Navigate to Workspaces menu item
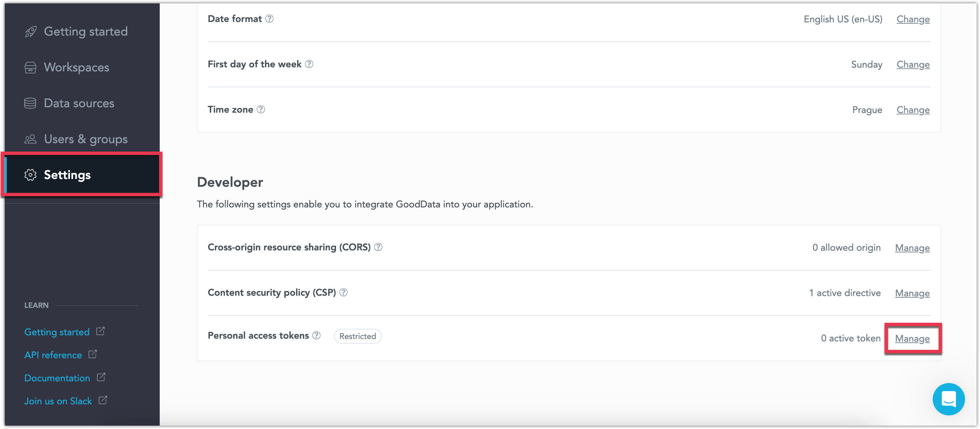The image size is (980, 429). click(x=76, y=67)
